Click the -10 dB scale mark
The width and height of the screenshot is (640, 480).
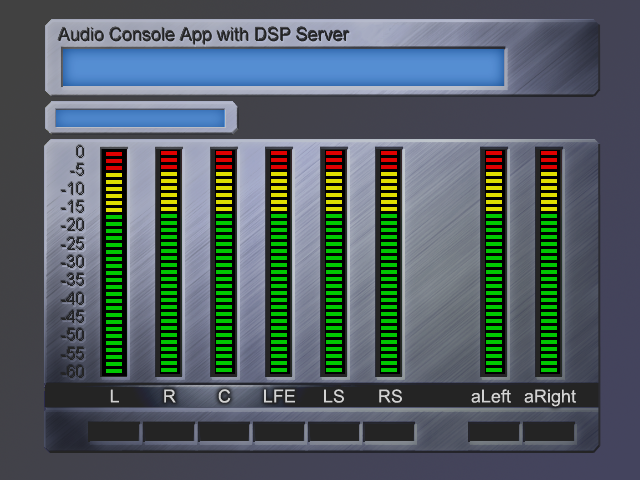[x=73, y=189]
